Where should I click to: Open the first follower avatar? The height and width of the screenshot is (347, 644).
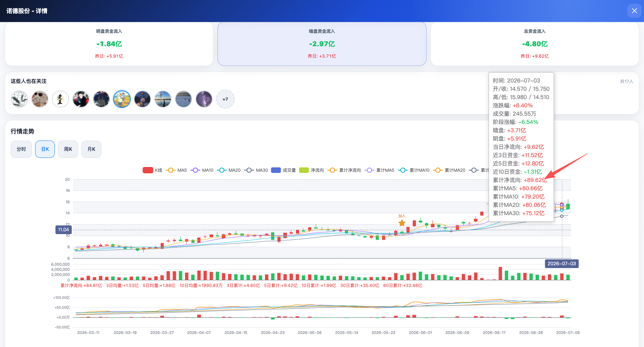pyautogui.click(x=19, y=99)
